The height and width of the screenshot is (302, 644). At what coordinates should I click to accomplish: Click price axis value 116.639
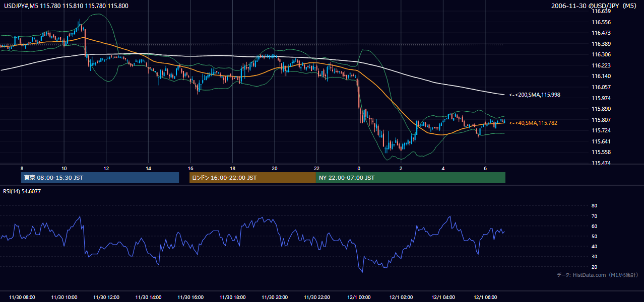tap(601, 11)
